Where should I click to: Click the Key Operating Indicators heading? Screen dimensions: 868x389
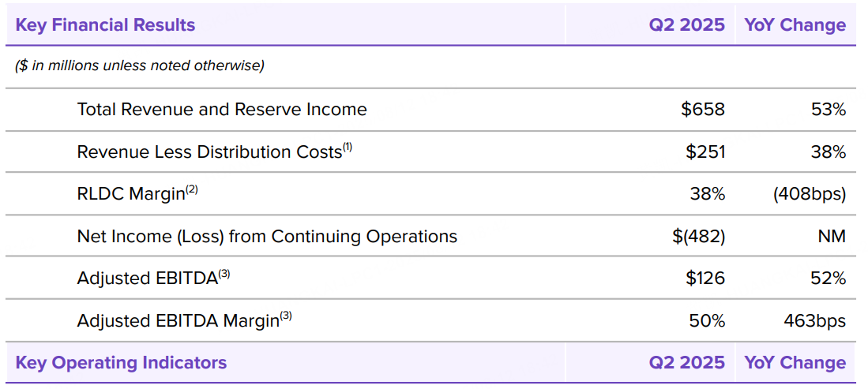click(121, 363)
